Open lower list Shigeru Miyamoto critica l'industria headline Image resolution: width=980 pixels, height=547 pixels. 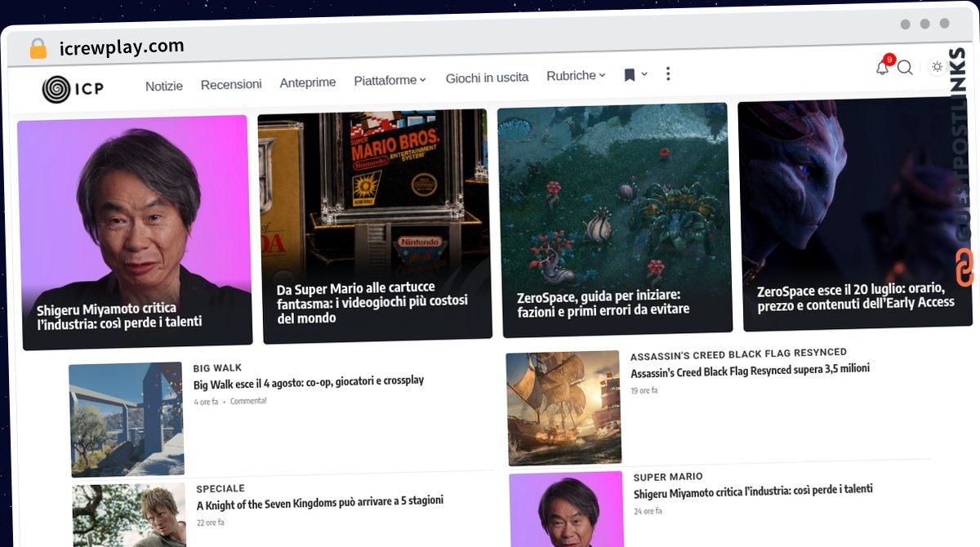(x=753, y=492)
